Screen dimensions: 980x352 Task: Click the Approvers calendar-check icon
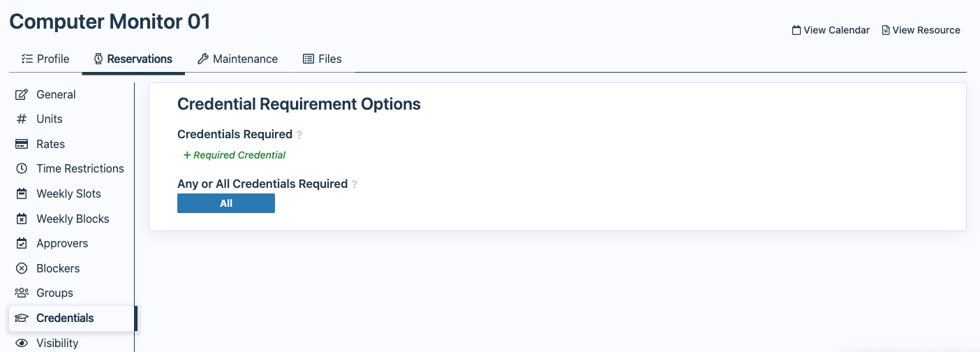coord(22,244)
